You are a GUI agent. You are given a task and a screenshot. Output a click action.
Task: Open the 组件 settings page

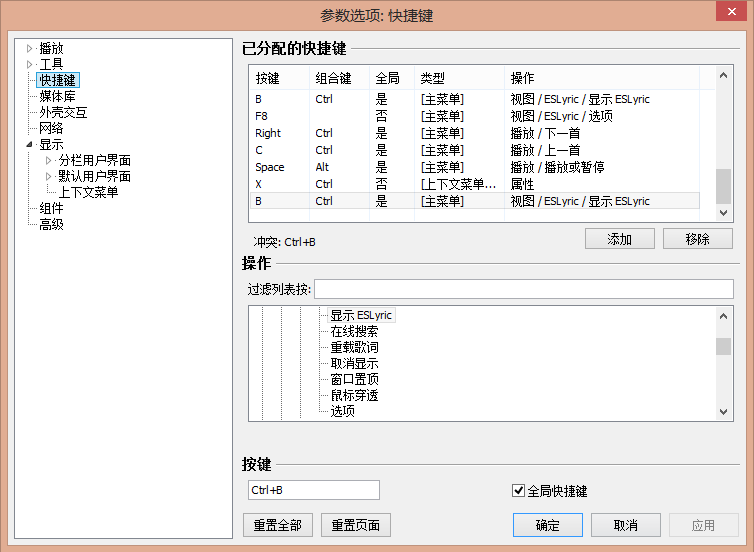pyautogui.click(x=51, y=208)
